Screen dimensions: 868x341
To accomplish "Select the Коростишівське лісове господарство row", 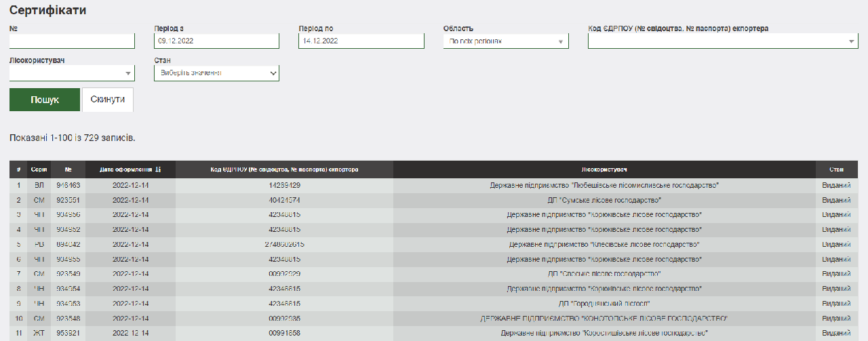I will point(604,334).
